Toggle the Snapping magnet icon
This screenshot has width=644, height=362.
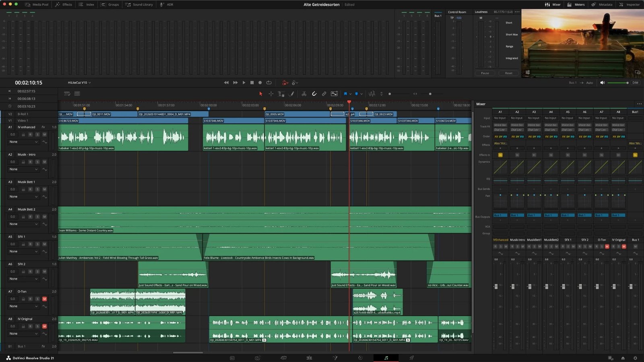[x=314, y=94]
